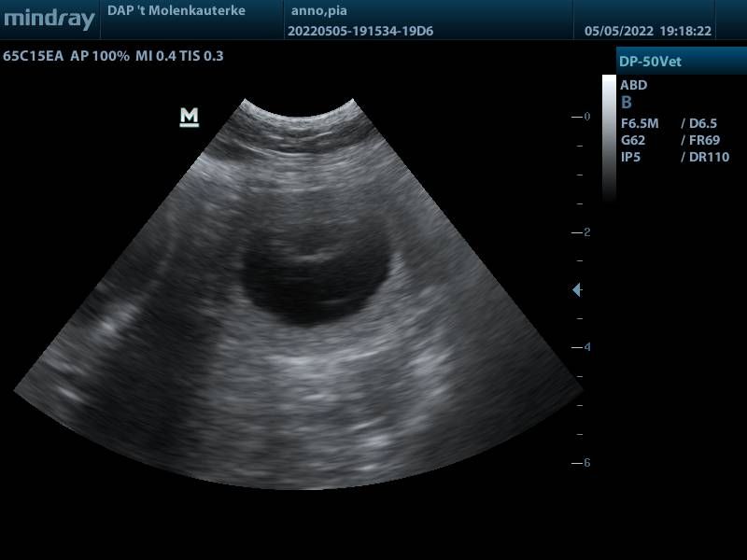Click the IP5 image processing value
This screenshot has width=747, height=560.
point(631,157)
